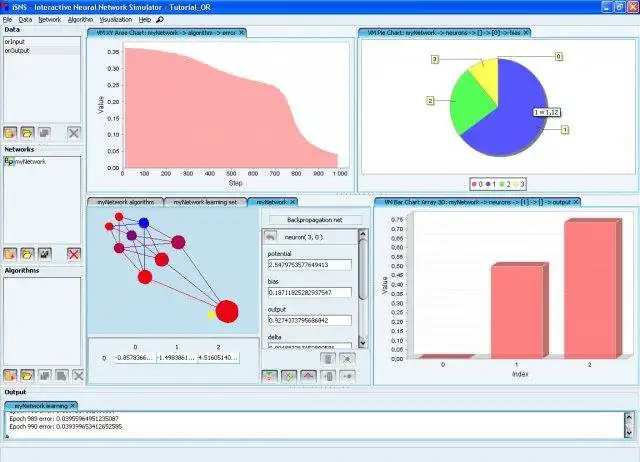Click the Backpropagation net button
The width and height of the screenshot is (640, 462).
pos(315,220)
